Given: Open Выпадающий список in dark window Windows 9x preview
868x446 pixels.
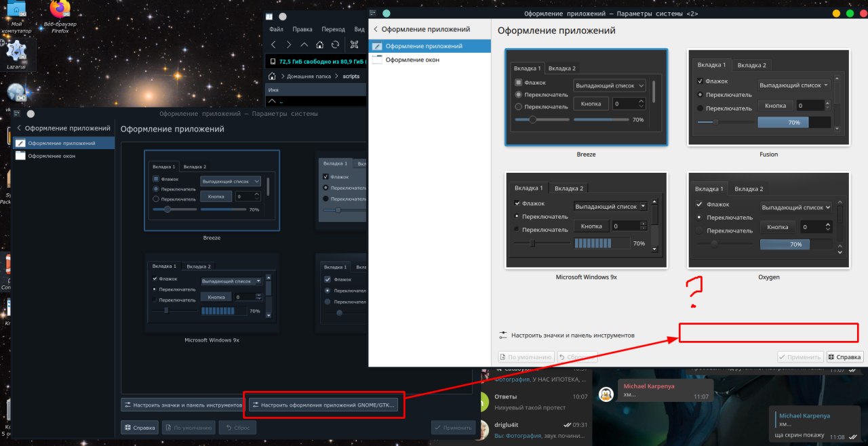Looking at the screenshot, I should click(232, 281).
